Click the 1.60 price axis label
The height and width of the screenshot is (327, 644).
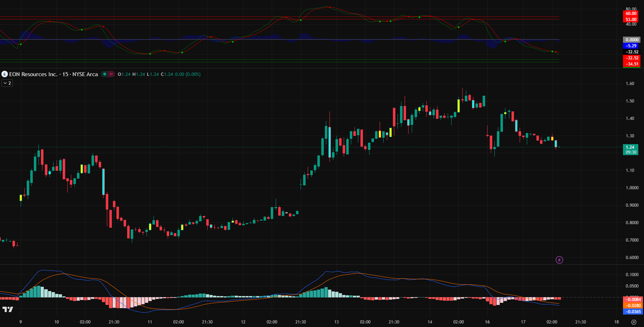(x=630, y=84)
